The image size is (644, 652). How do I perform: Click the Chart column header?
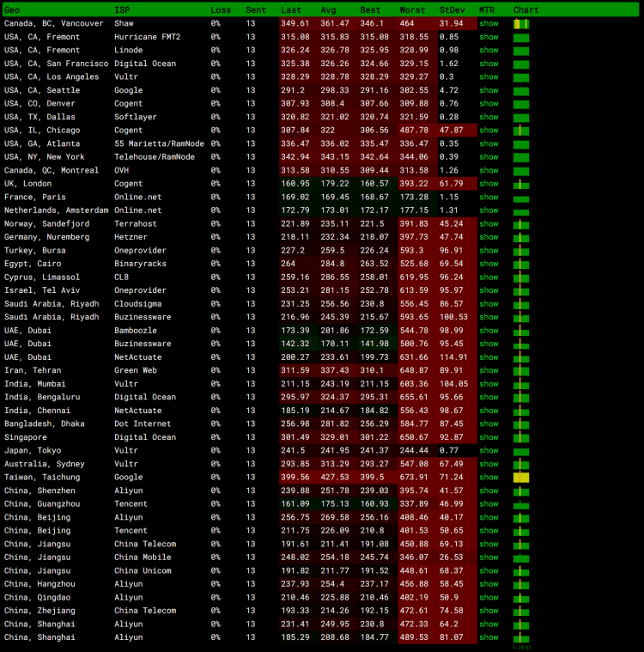point(526,10)
